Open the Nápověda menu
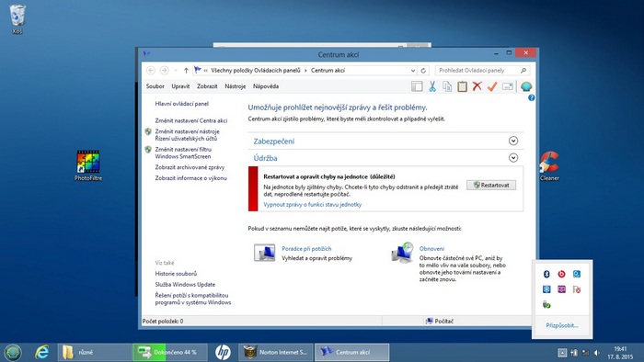The height and width of the screenshot is (362, 644). click(x=266, y=86)
